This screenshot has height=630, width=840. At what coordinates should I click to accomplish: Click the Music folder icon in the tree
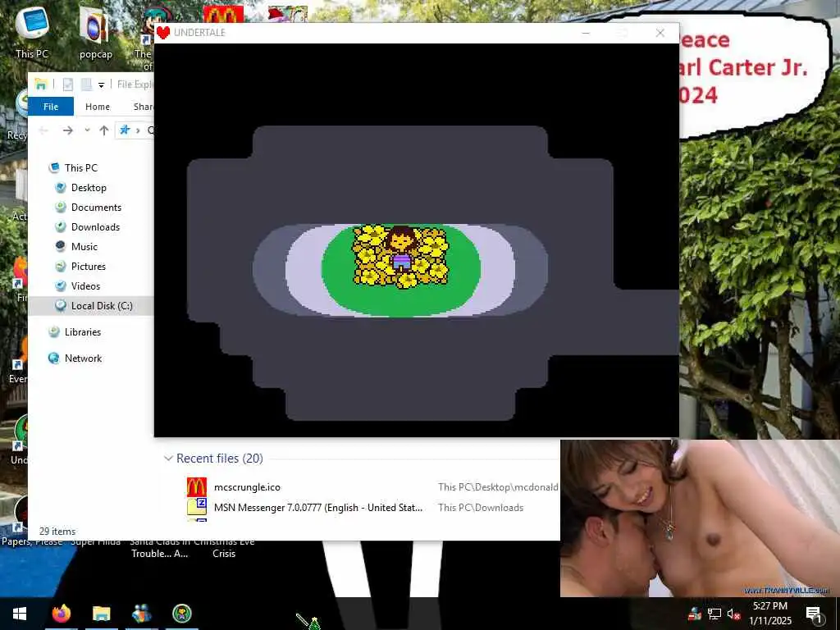click(61, 246)
